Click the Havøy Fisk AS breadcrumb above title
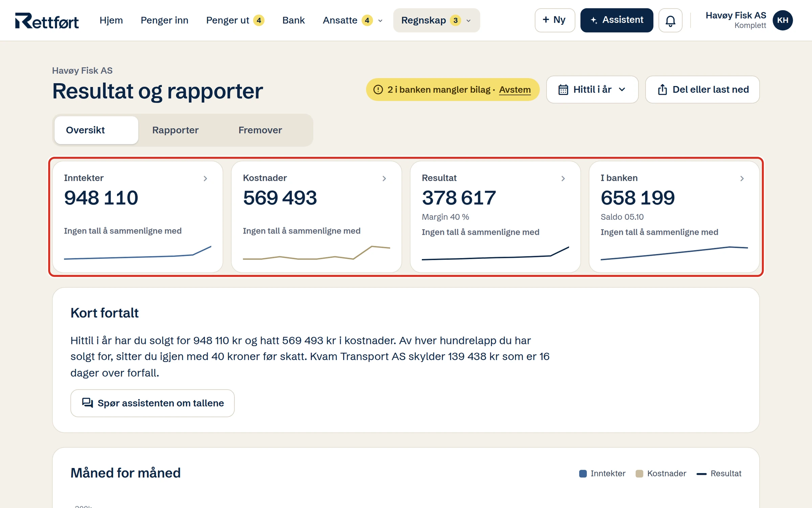Screen dimensions: 812x508 [x=82, y=70]
